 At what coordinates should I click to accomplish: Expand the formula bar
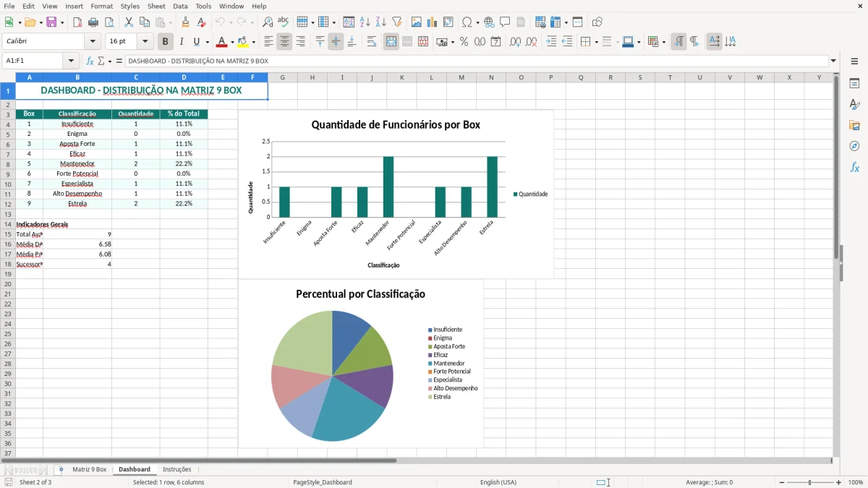click(833, 61)
